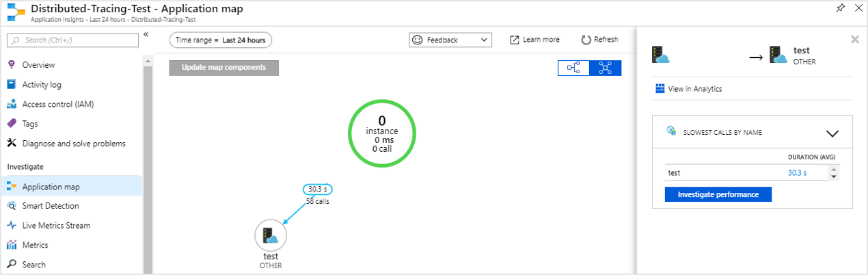
Task: Collapse Slowest calls by name section
Action: click(x=832, y=133)
